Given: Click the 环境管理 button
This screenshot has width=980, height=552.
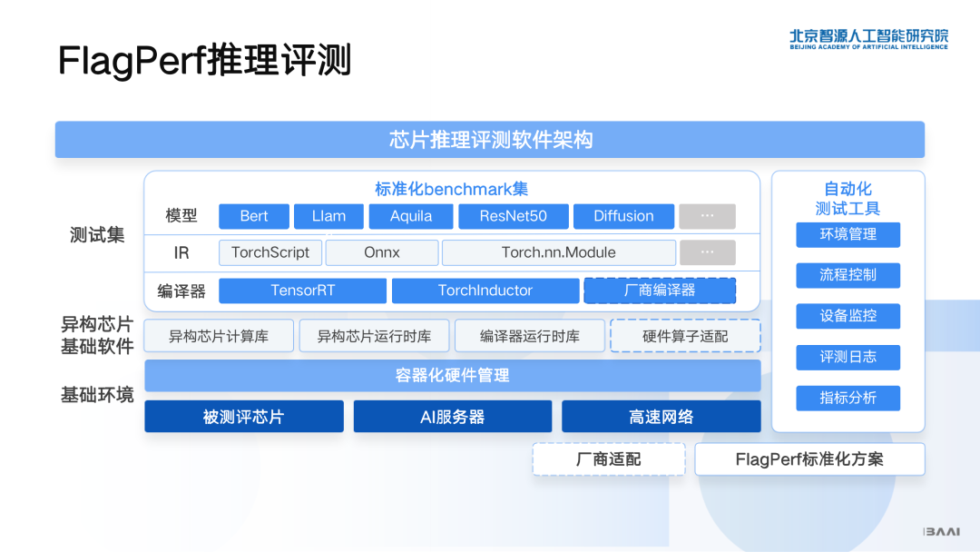Looking at the screenshot, I should tap(848, 234).
